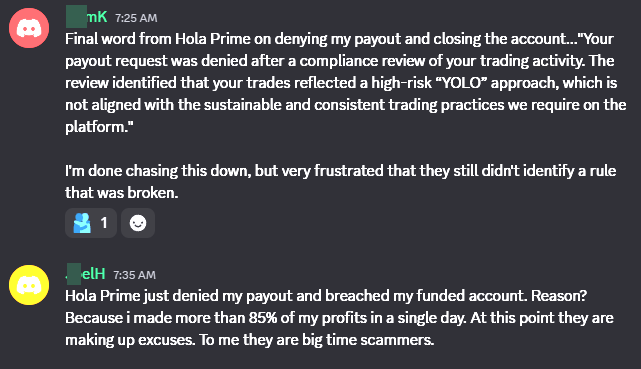Click "Hola Prime just denied my payout" text
This screenshot has height=369, width=641.
tap(179, 296)
